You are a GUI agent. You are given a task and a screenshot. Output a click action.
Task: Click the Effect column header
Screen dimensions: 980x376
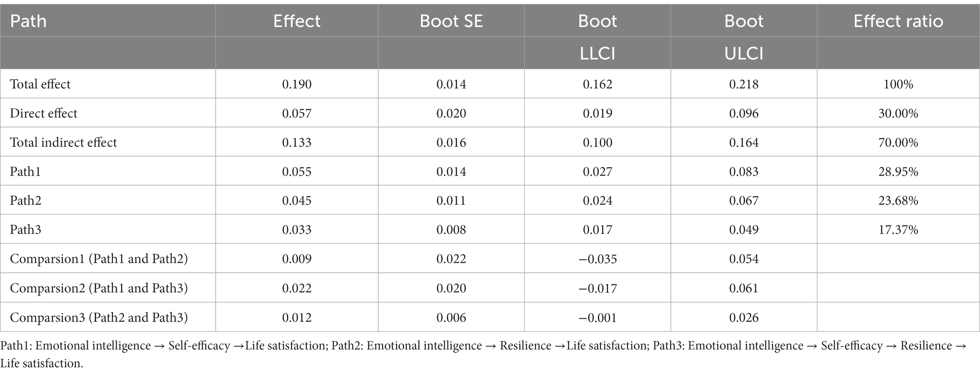(x=297, y=21)
